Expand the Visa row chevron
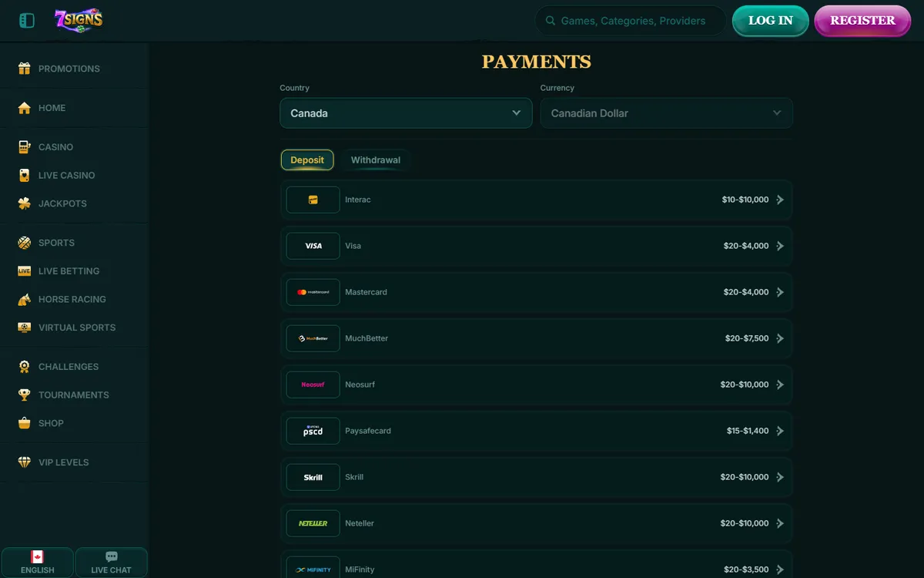This screenshot has height=578, width=924. 780,246
